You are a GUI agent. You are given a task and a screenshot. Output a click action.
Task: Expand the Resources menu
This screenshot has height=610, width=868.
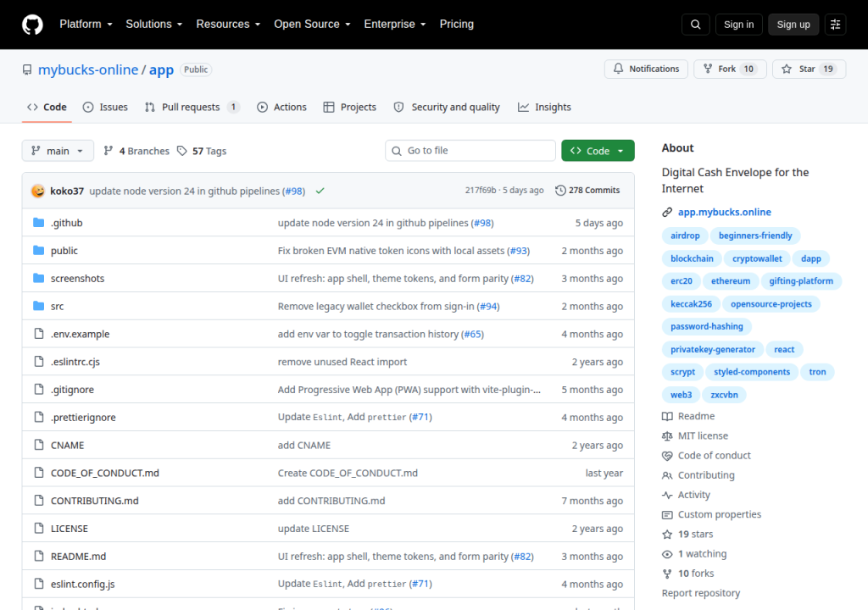click(228, 25)
